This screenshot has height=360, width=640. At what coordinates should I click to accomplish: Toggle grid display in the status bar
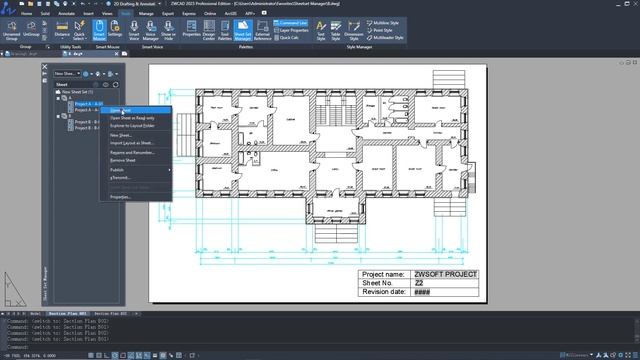(91, 356)
